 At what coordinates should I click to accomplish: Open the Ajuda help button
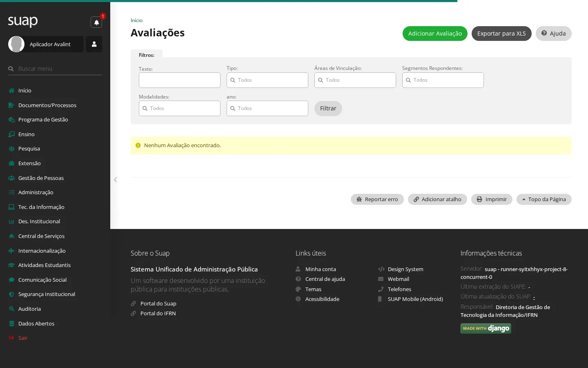click(553, 34)
